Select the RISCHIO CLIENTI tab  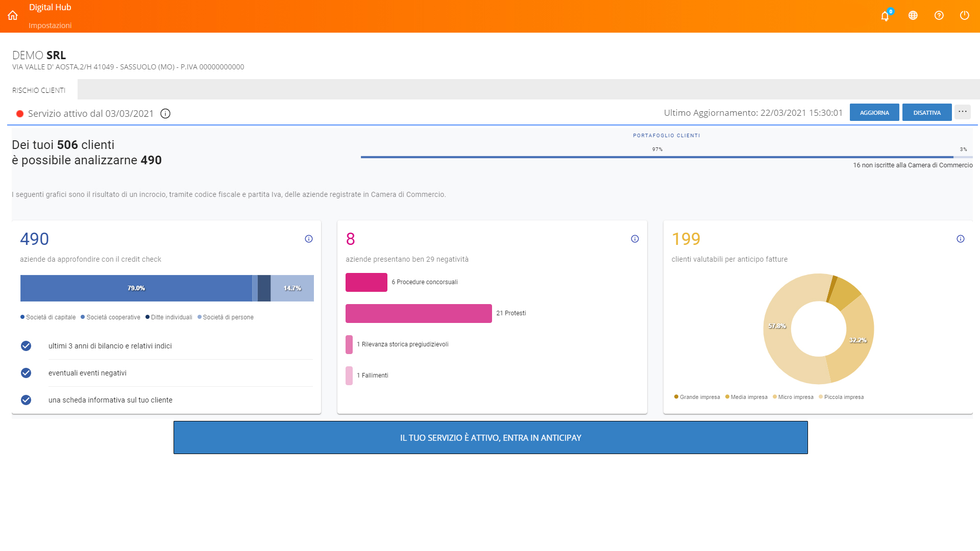[x=39, y=90]
